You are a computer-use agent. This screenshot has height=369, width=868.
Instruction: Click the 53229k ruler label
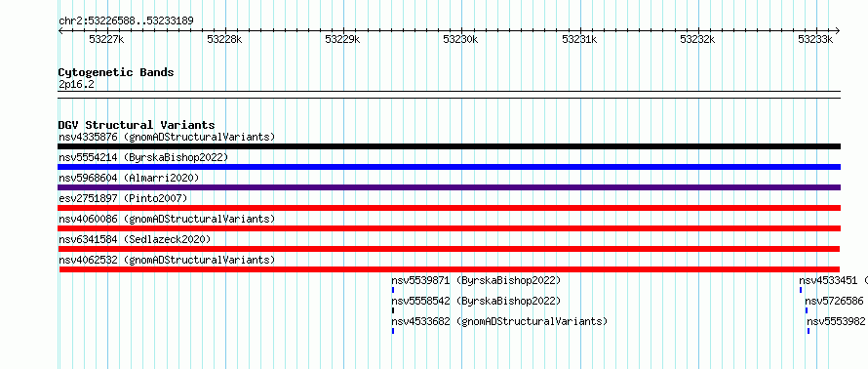coord(342,39)
